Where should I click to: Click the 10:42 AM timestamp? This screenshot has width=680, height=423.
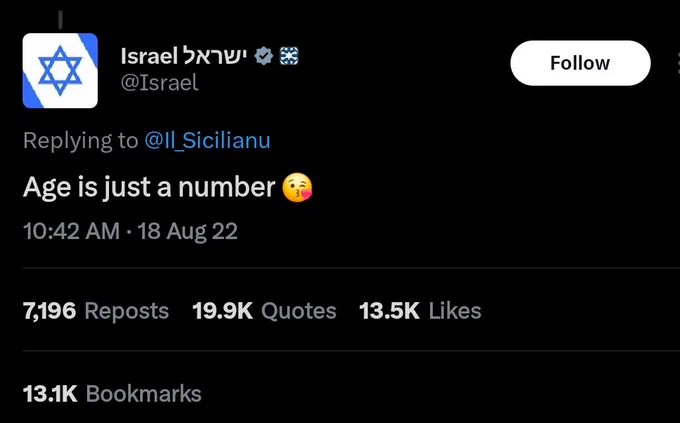coord(68,232)
